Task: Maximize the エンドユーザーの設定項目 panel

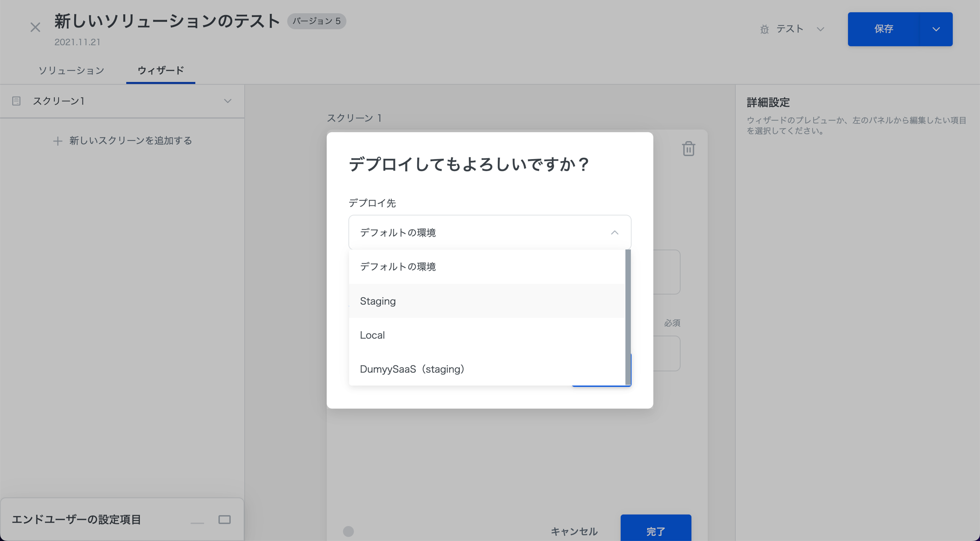Action: (x=225, y=520)
